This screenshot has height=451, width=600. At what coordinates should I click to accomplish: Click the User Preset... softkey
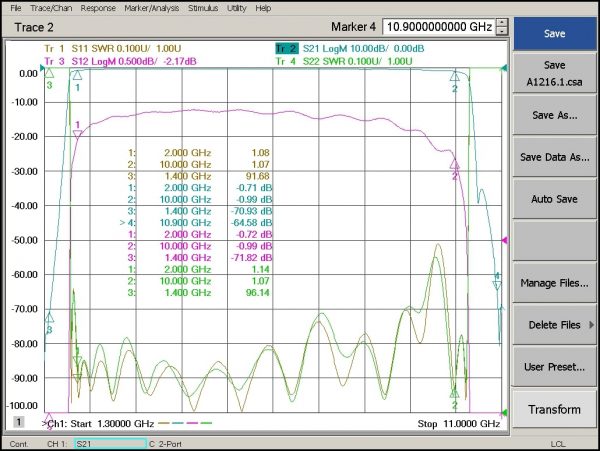coord(554,367)
